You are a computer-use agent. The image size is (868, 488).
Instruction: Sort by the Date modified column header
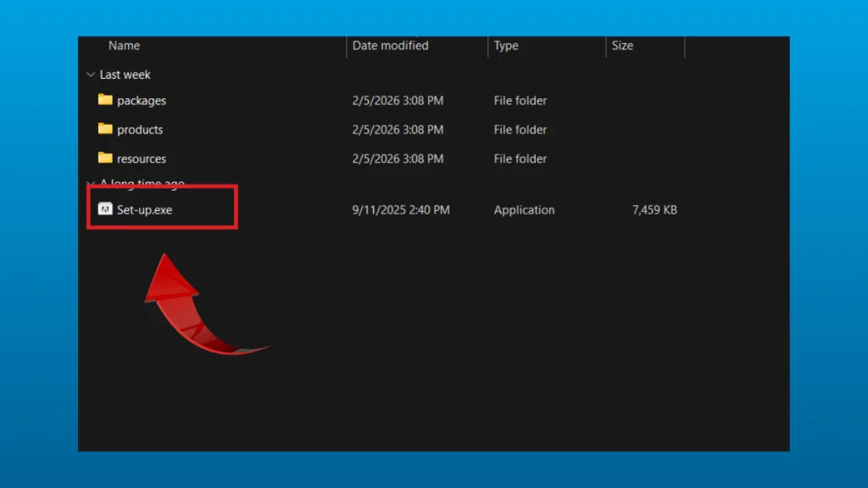(x=390, y=46)
